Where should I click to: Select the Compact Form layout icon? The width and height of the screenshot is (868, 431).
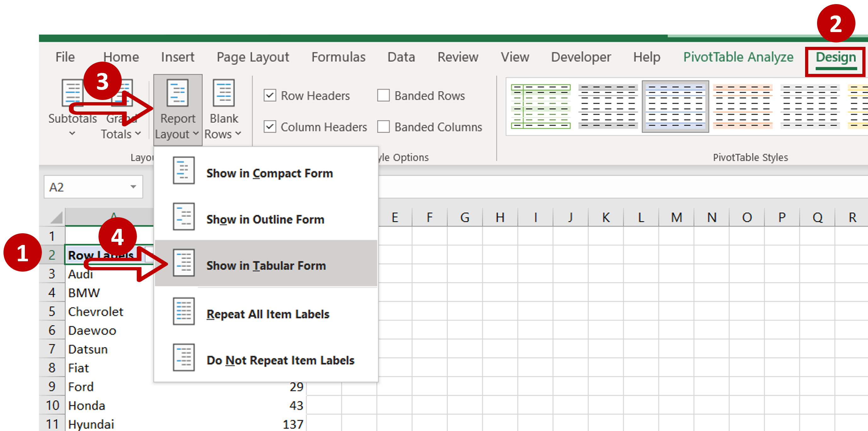click(x=184, y=171)
